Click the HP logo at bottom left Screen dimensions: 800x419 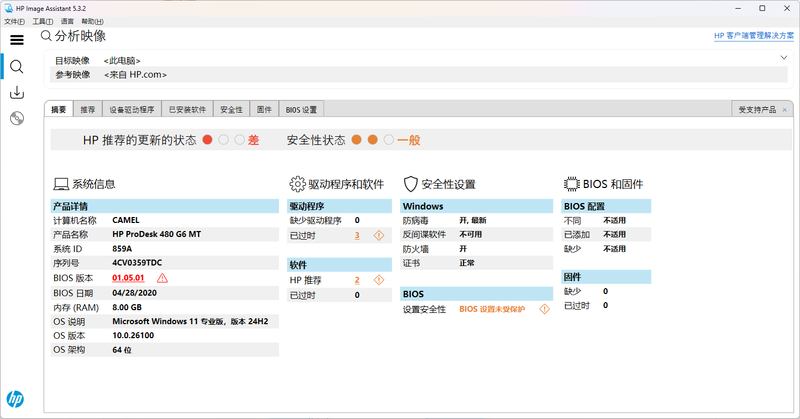click(x=15, y=400)
